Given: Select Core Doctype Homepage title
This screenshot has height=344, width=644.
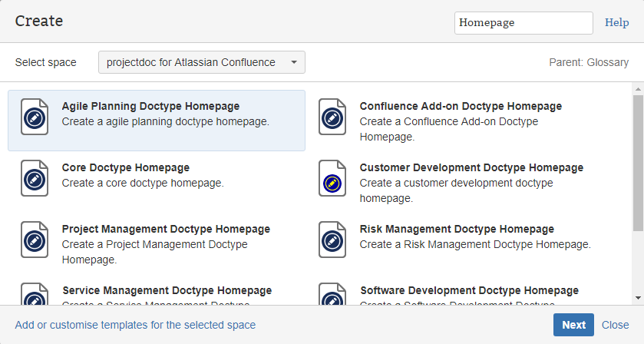Looking at the screenshot, I should tap(125, 168).
